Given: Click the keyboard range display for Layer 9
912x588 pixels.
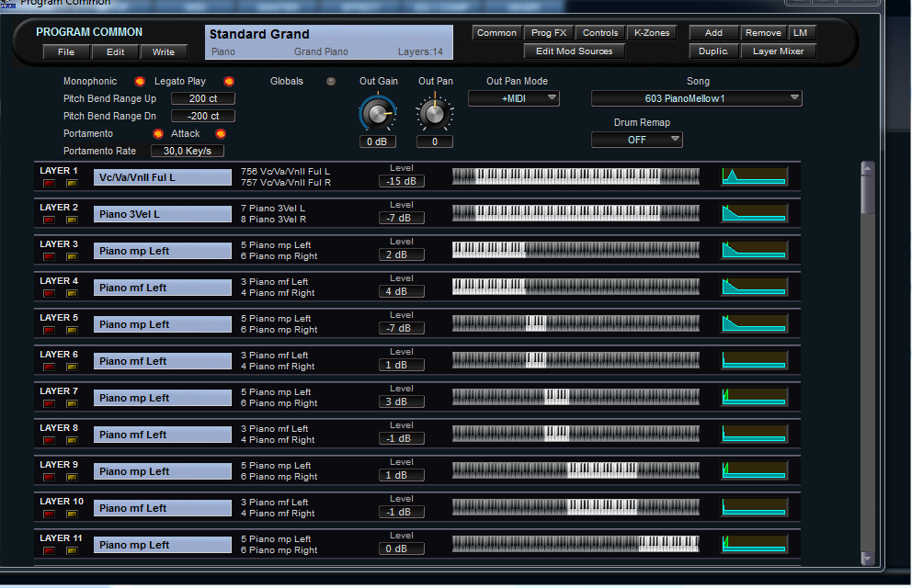Looking at the screenshot, I should [x=576, y=470].
